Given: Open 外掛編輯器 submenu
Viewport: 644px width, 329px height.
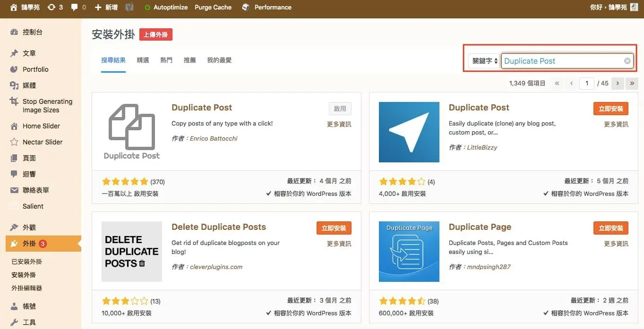Looking at the screenshot, I should [27, 288].
